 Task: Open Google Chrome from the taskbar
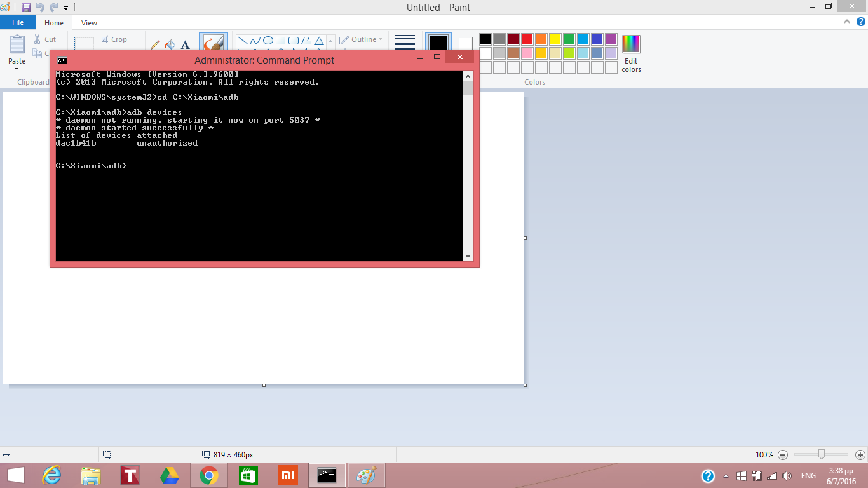click(209, 475)
